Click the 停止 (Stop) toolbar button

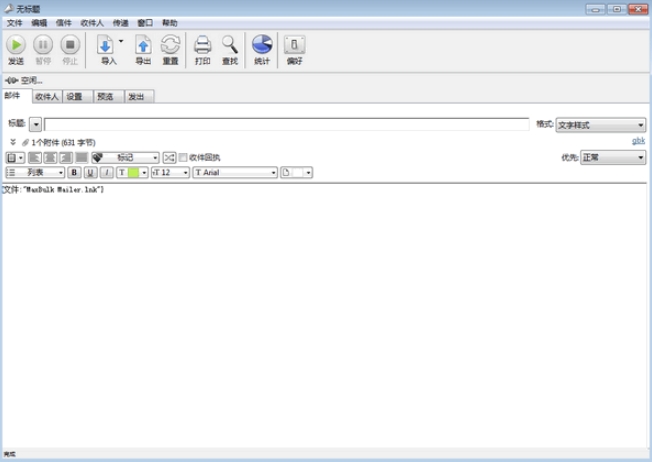tap(70, 49)
